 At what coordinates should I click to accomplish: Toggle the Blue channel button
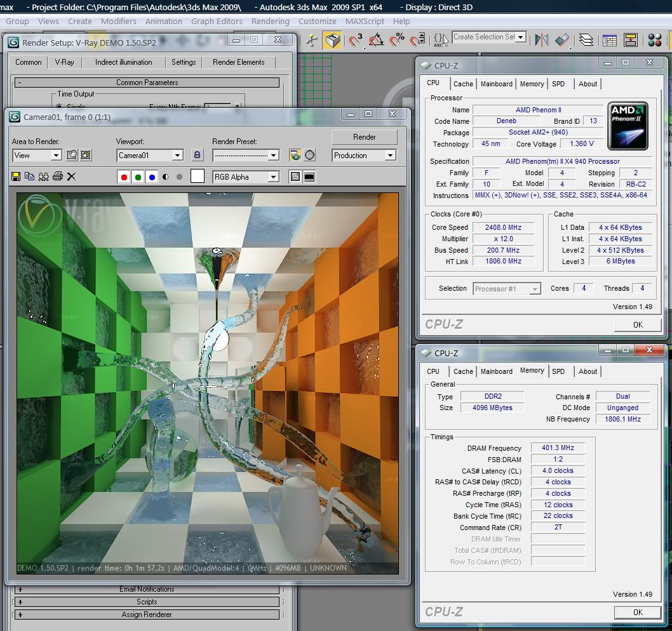point(152,177)
